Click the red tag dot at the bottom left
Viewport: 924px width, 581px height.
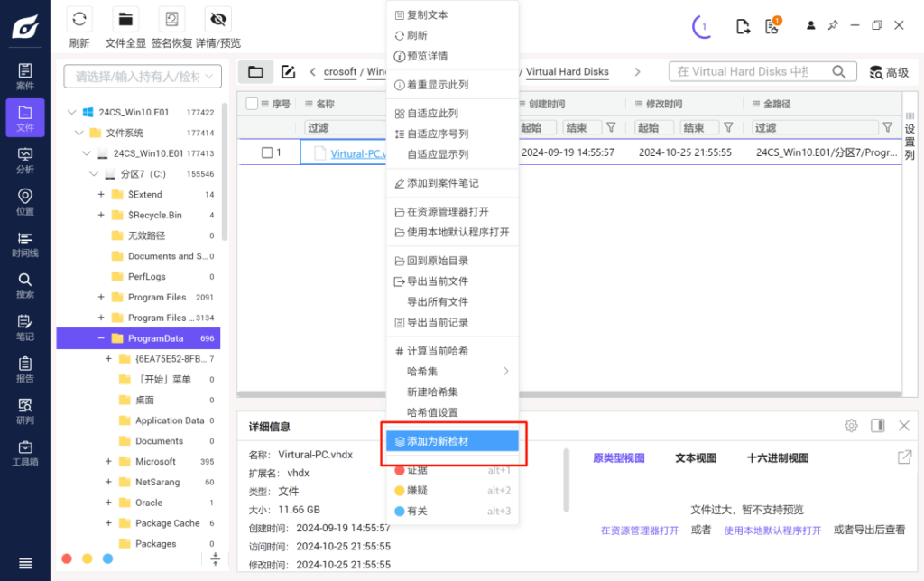pyautogui.click(x=67, y=558)
